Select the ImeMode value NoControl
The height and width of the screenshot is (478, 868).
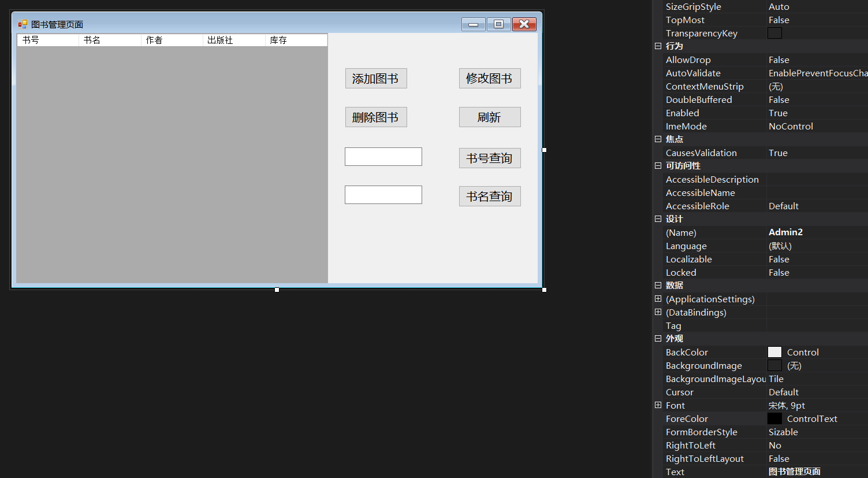coord(791,127)
